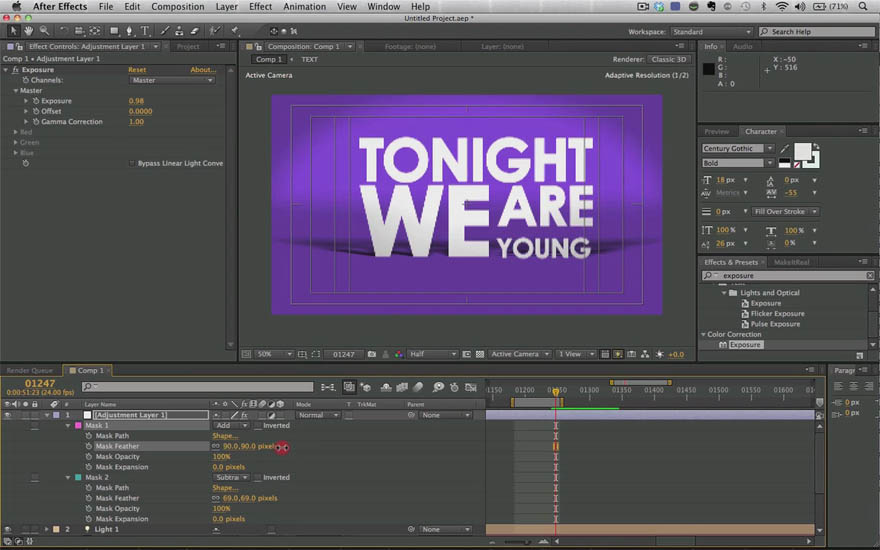Show channel and color management settings
This screenshot has height=550, width=880.
click(x=398, y=354)
